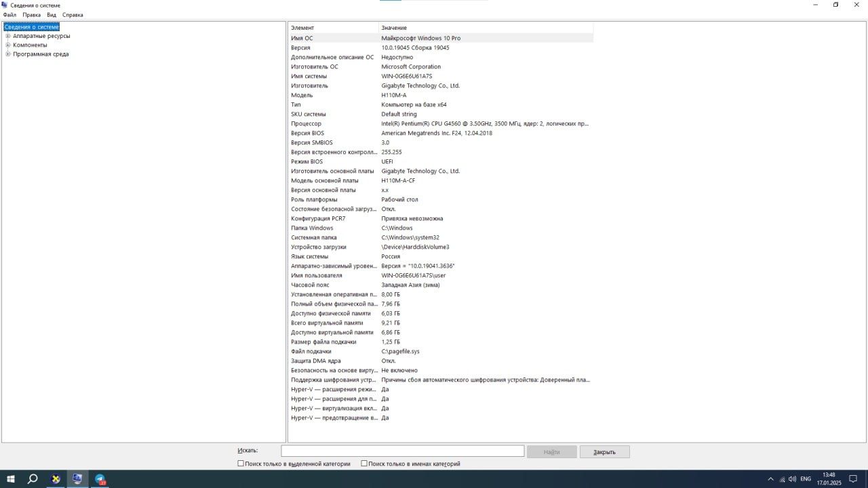Select the Режим BIOS row
868x488 pixels.
pos(441,162)
